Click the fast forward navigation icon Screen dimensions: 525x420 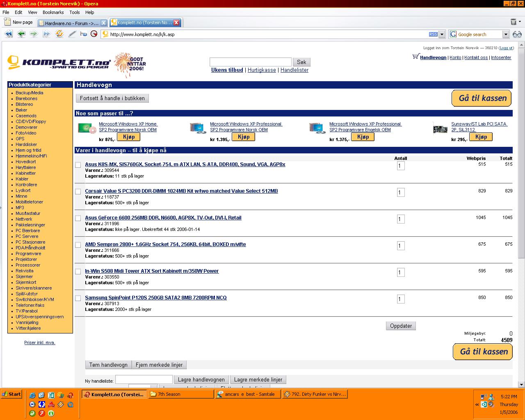[46, 34]
